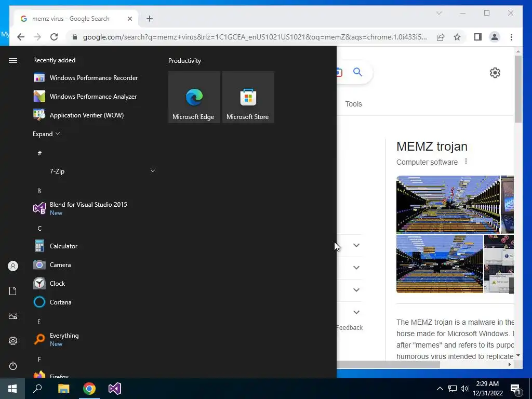Click the Feedback link
The height and width of the screenshot is (399, 532).
click(350, 328)
